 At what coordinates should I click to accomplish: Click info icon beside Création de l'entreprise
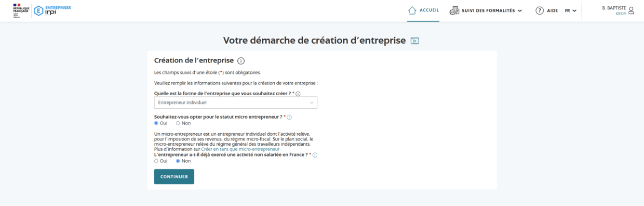241,61
